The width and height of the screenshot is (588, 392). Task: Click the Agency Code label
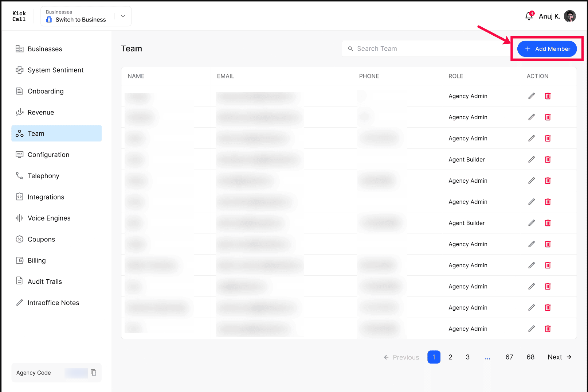pos(34,373)
